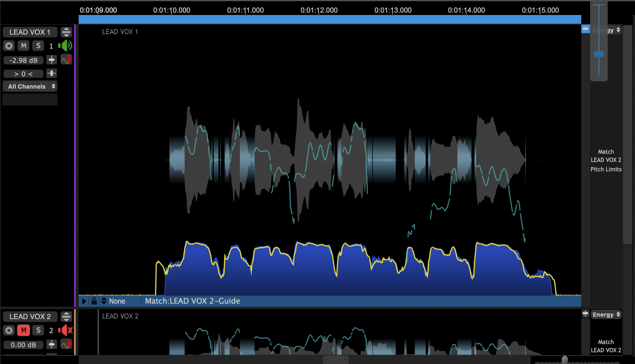Click the green speaker icon on LEAD VOX 1
The image size is (635, 364).
[65, 46]
